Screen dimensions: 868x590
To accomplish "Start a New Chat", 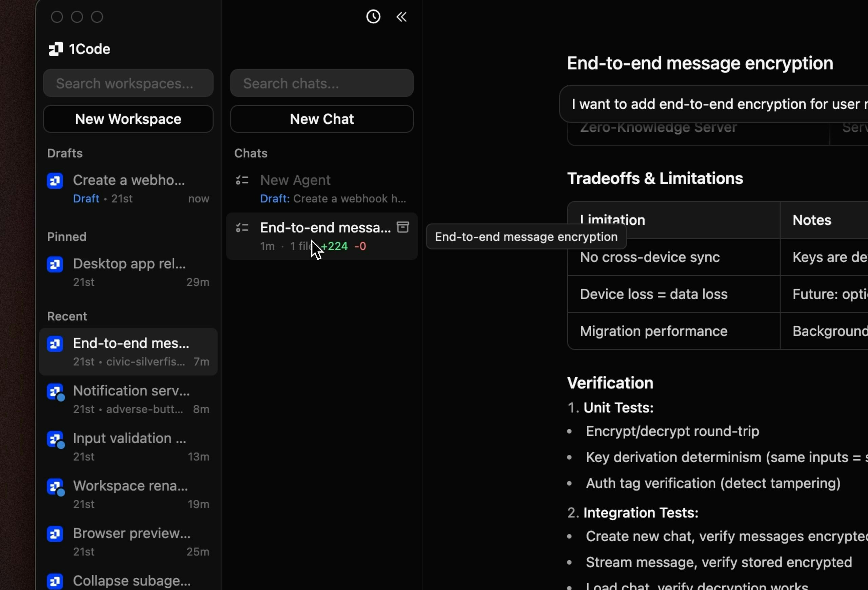I will pyautogui.click(x=321, y=119).
